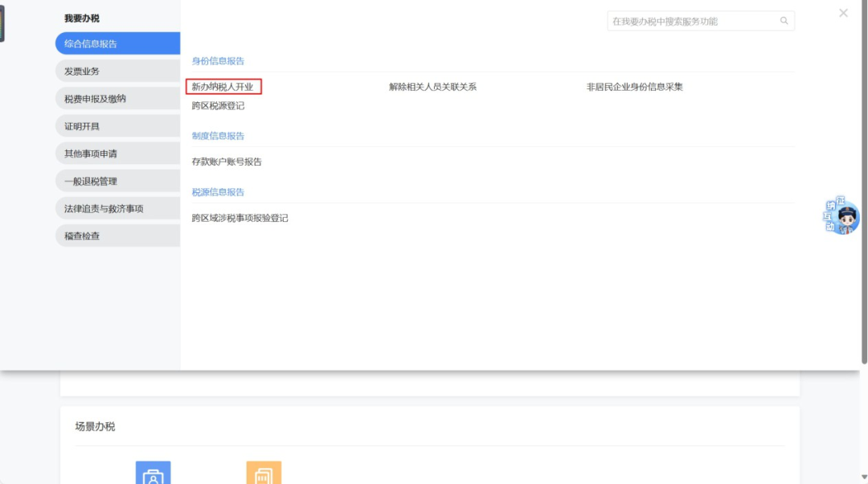This screenshot has height=484, width=868.
Task: Open 税费申报及缴纳 menu item
Action: click(x=117, y=99)
